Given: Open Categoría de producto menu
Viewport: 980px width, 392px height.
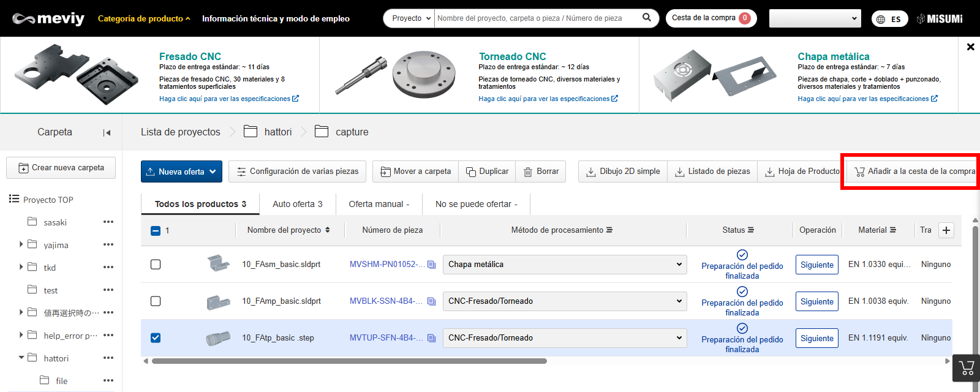Looking at the screenshot, I should tap(144, 18).
